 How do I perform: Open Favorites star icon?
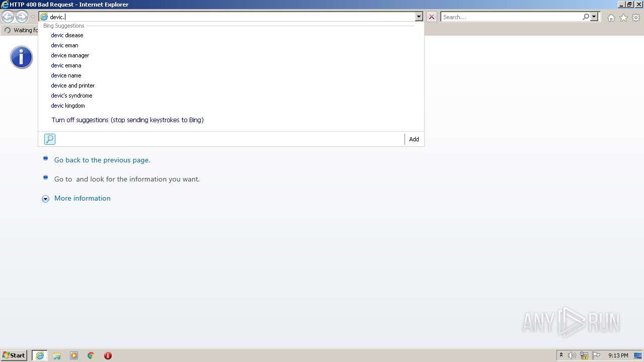coord(623,18)
